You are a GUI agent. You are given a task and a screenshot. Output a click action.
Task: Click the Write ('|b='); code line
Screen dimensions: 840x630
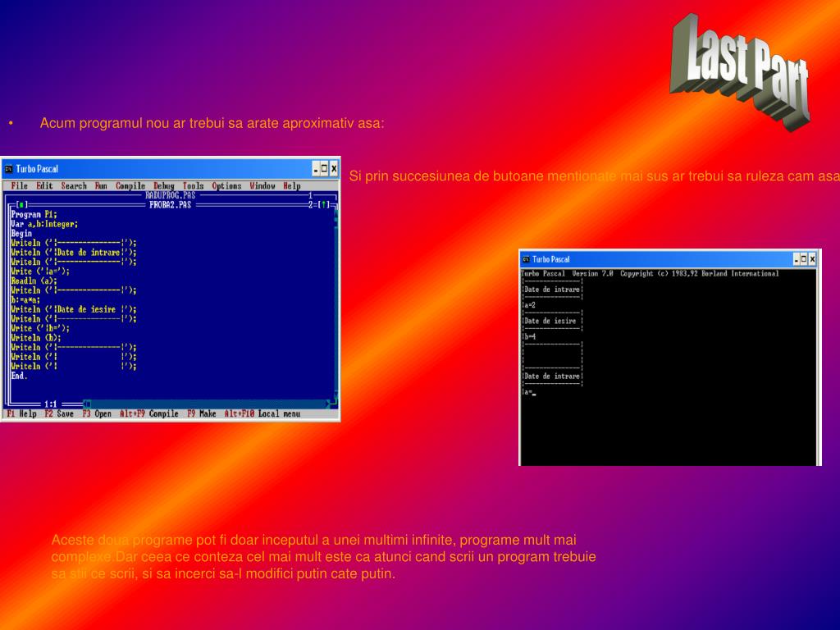(40, 328)
